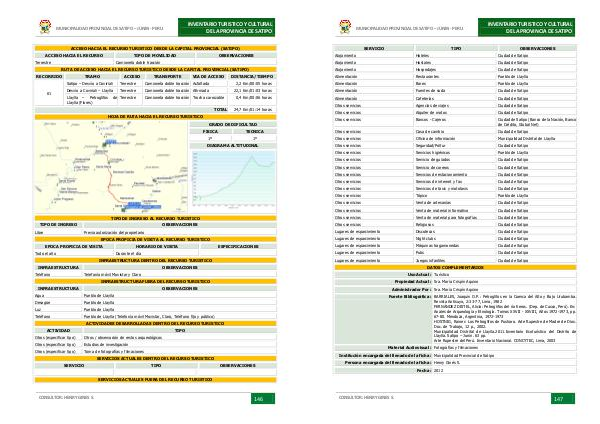This screenshot has width=600, height=424.
Task: Click the "TECNICA" difficulty column header
Action: coord(255,131)
